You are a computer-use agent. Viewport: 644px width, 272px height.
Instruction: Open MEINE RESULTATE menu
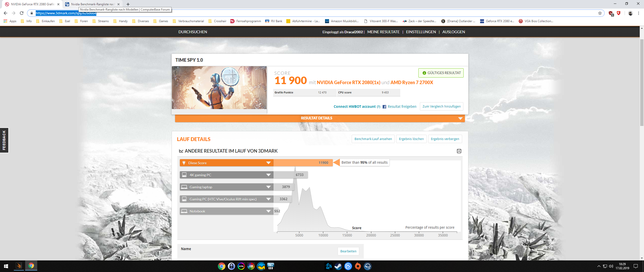click(383, 32)
